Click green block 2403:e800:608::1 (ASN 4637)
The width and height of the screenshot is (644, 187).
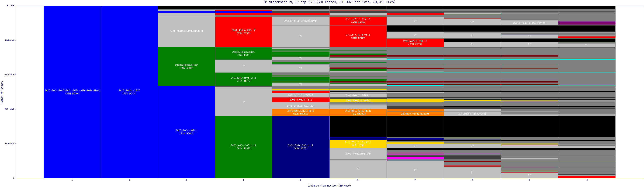(243, 53)
